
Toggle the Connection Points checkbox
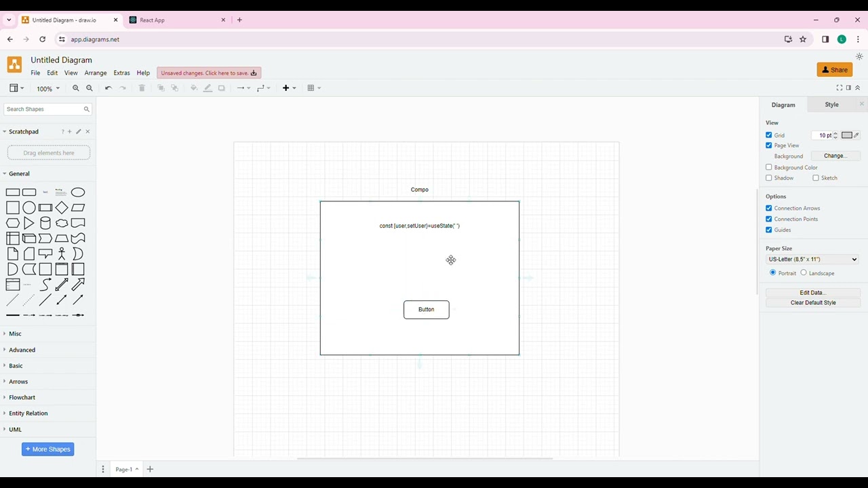click(769, 219)
